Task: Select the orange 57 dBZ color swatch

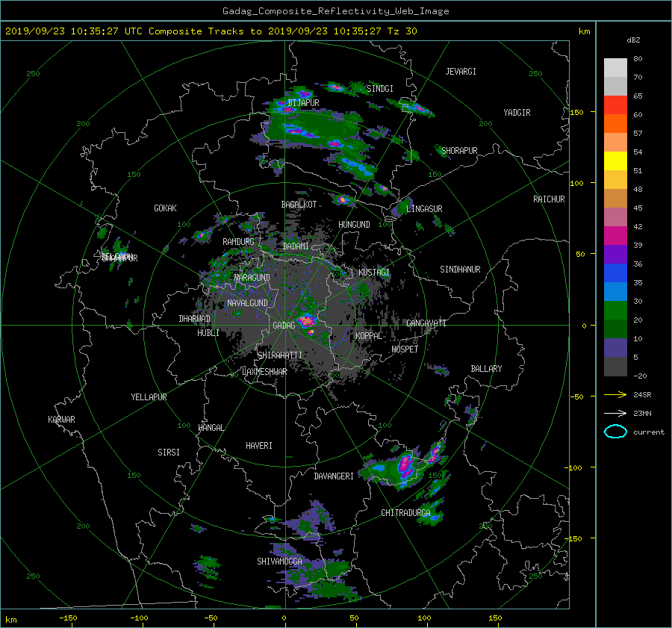Action: pyautogui.click(x=615, y=124)
